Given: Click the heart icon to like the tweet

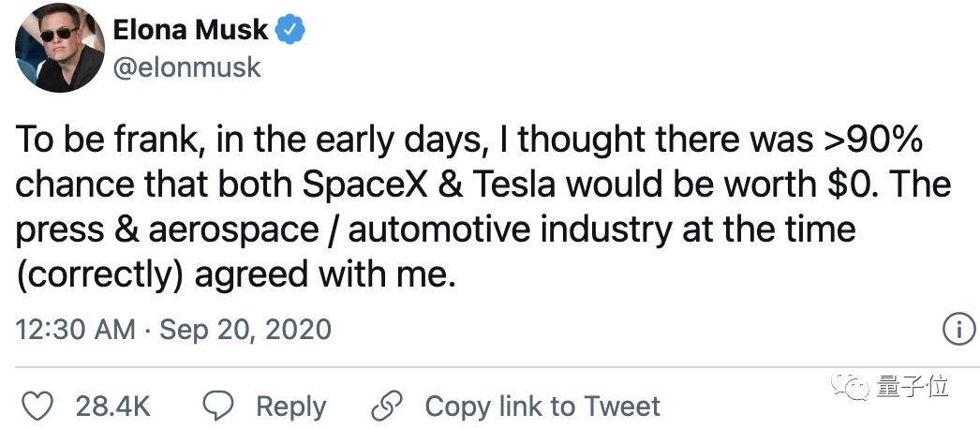Looking at the screenshot, I should pyautogui.click(x=37, y=406).
